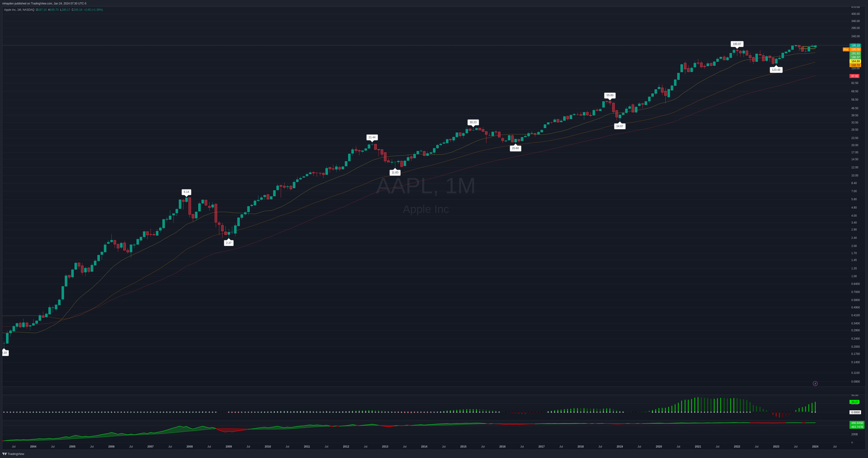Click the TradingView logo at bottom left
868x458 pixels.
[13, 454]
